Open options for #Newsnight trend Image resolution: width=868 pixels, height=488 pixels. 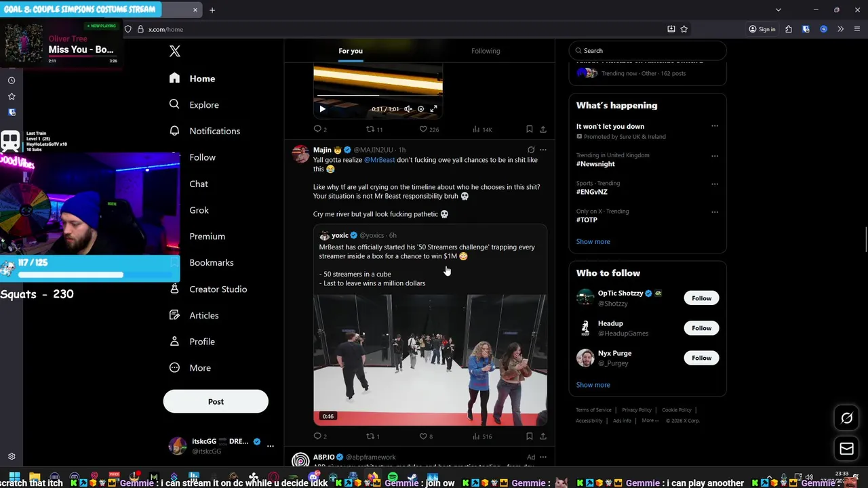click(715, 156)
